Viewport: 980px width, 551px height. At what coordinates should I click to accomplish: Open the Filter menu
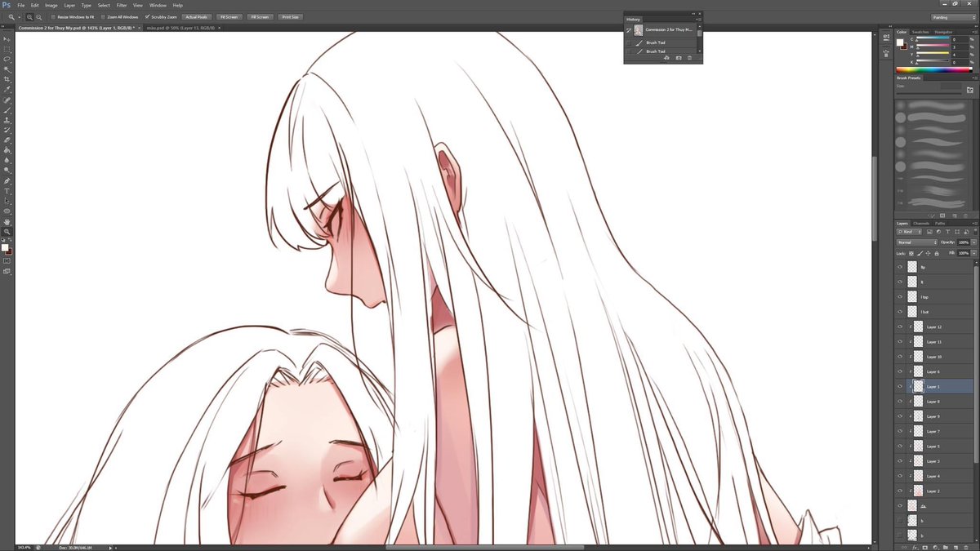(x=122, y=5)
